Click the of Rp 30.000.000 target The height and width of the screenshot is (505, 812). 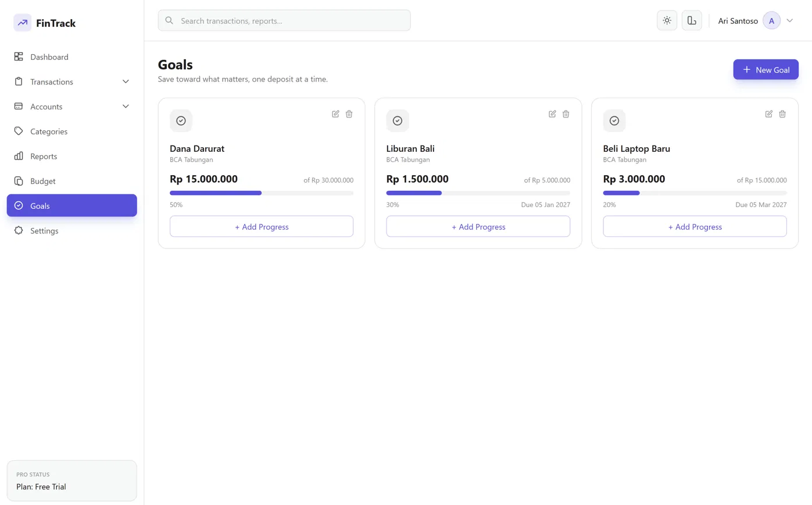tap(328, 180)
